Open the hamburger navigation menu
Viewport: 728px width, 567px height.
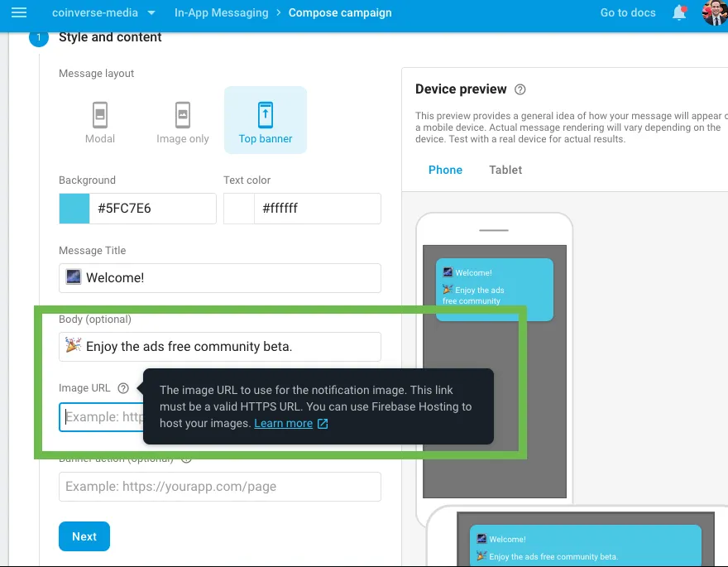coord(19,12)
